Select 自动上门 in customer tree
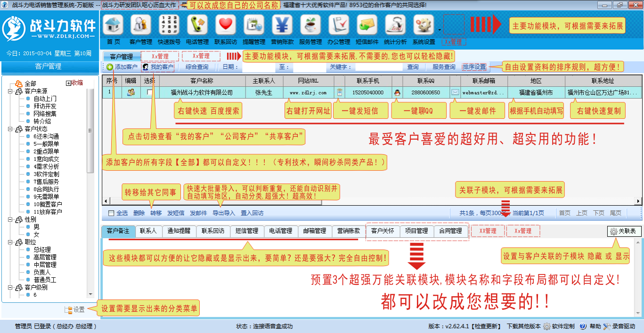 (45, 99)
